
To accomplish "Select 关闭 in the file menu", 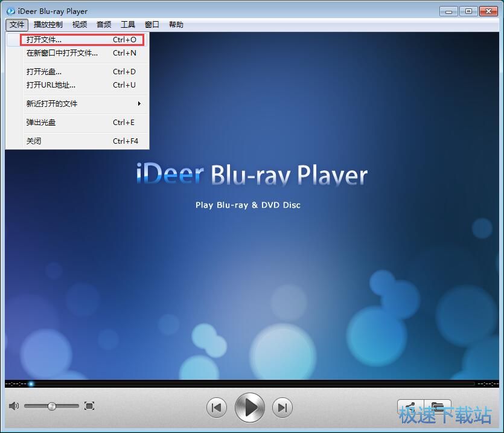I will pyautogui.click(x=77, y=141).
